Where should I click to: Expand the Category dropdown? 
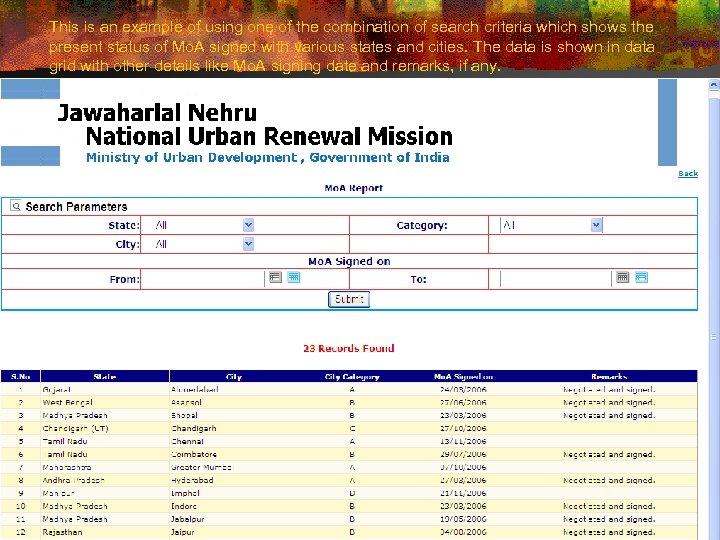point(596,225)
